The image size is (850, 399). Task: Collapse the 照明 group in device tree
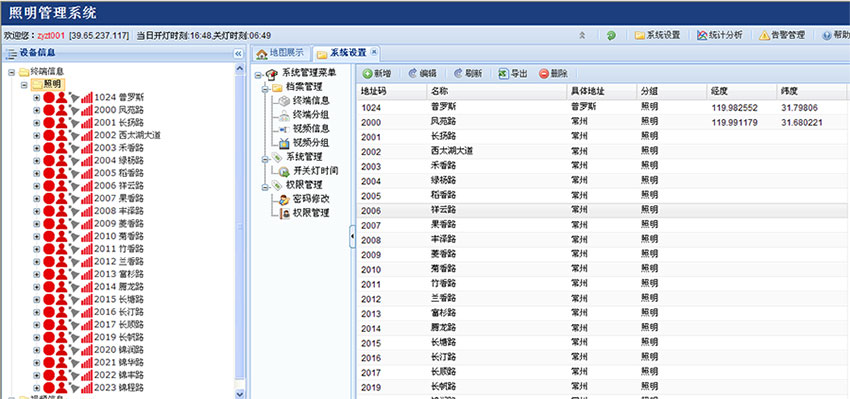click(24, 85)
